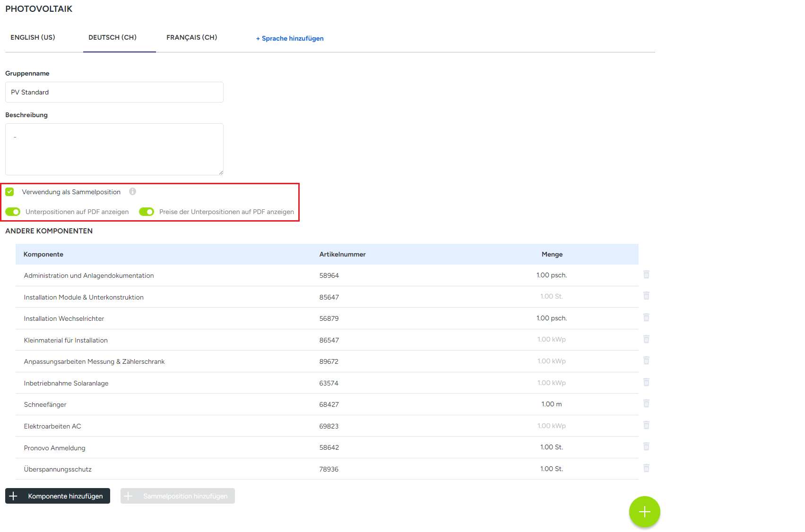Disable Preise der Unterpositionen auf PDF anzeigen

[147, 212]
